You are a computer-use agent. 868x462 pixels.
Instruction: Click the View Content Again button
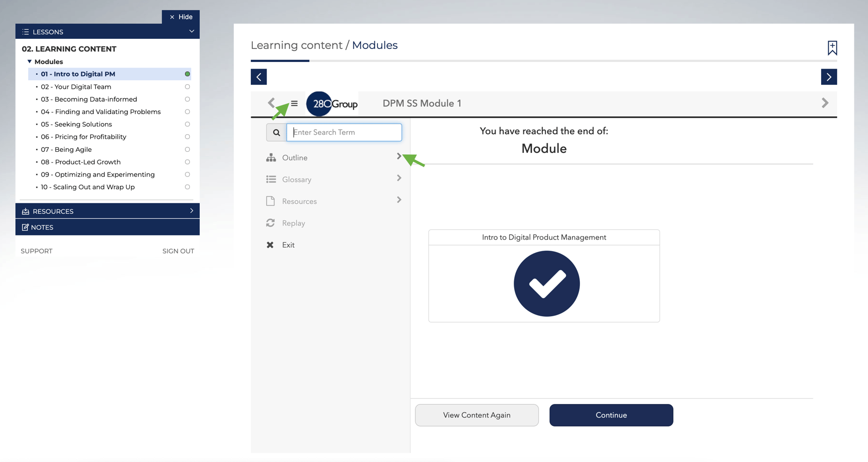coord(477,415)
